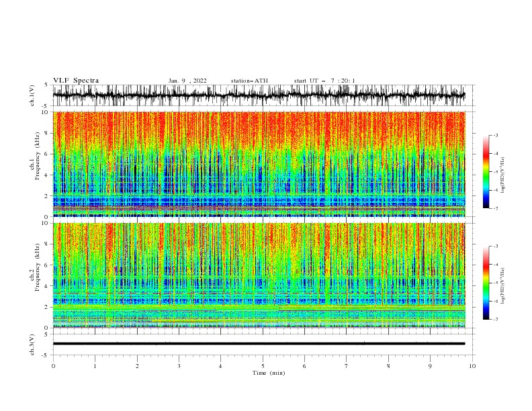Click the ch.1 colorbar label 'log(PSD)(V²/Hz)'

[503, 175]
